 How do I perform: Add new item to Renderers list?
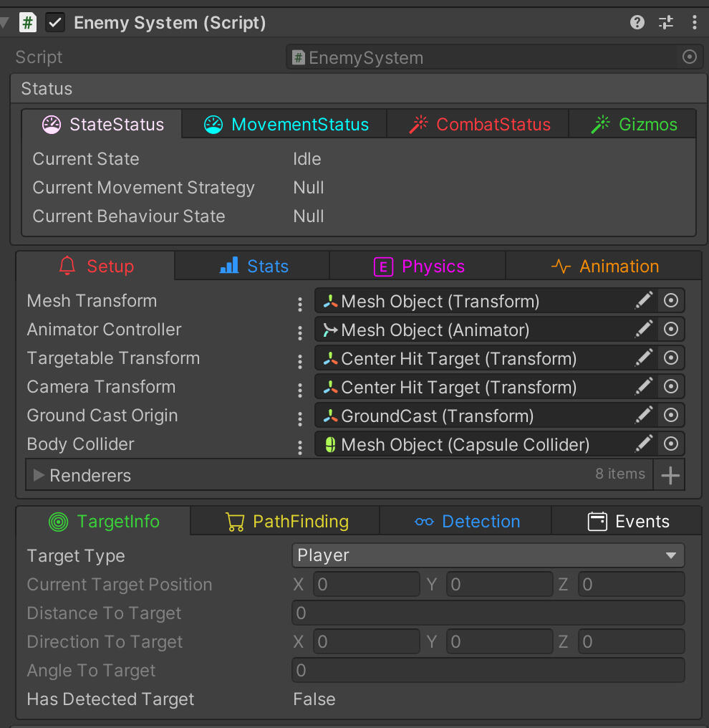pos(670,475)
